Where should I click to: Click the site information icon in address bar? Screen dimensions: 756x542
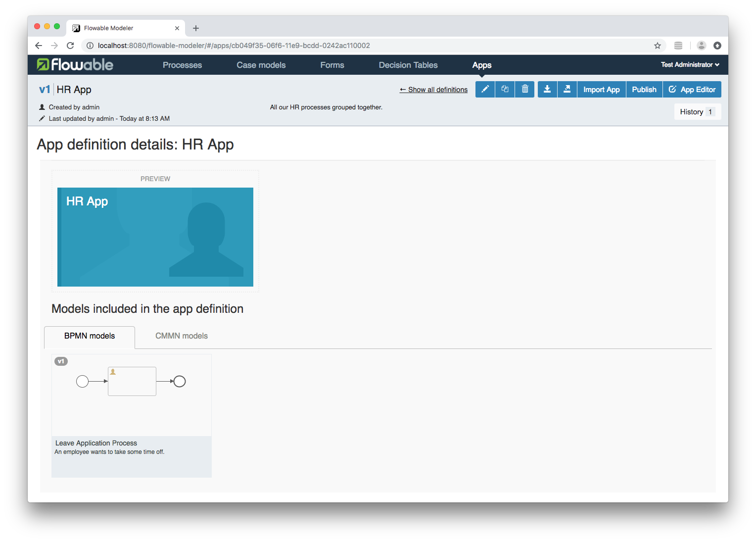coord(90,46)
